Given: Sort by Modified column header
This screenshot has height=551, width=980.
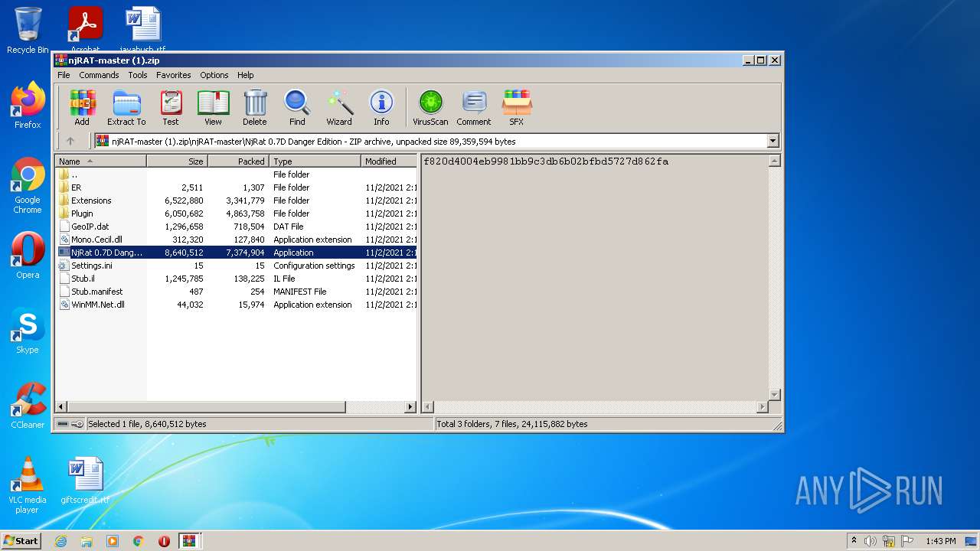Looking at the screenshot, I should pyautogui.click(x=389, y=161).
